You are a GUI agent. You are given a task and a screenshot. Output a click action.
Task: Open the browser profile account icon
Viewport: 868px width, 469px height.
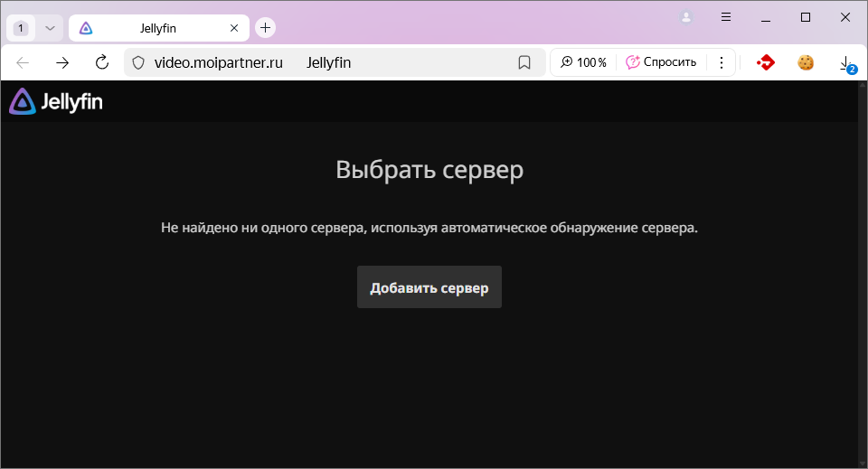coord(687,17)
